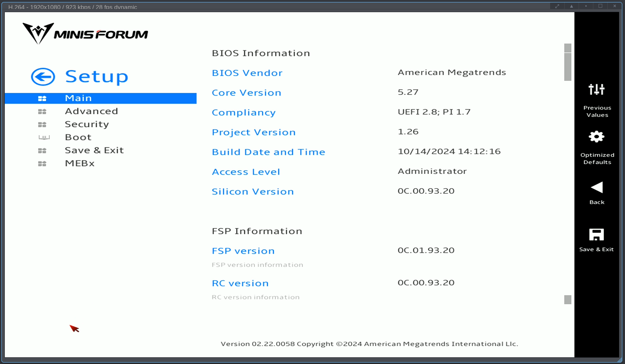This screenshot has height=364, width=625.
Task: Toggle Access Level administrator setting
Action: pyautogui.click(x=432, y=171)
